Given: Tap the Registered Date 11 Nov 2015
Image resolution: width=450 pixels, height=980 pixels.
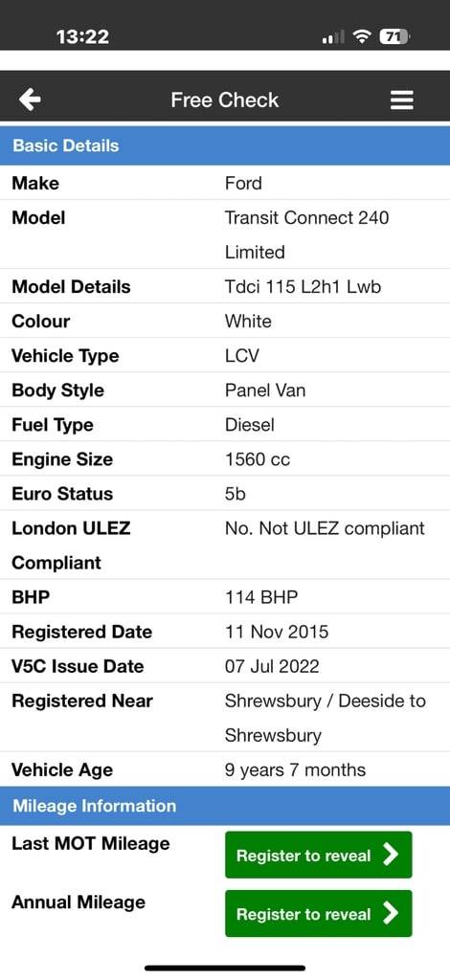Looking at the screenshot, I should [x=277, y=632].
